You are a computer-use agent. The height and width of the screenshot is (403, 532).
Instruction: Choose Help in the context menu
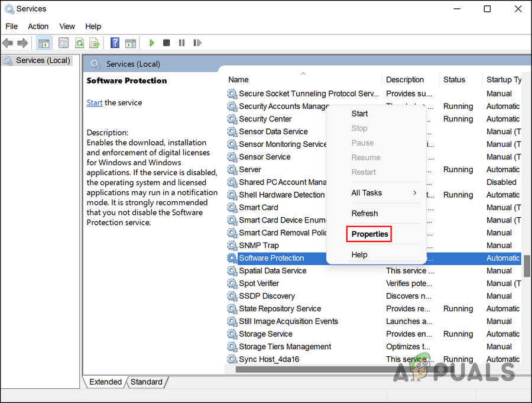[x=359, y=255]
